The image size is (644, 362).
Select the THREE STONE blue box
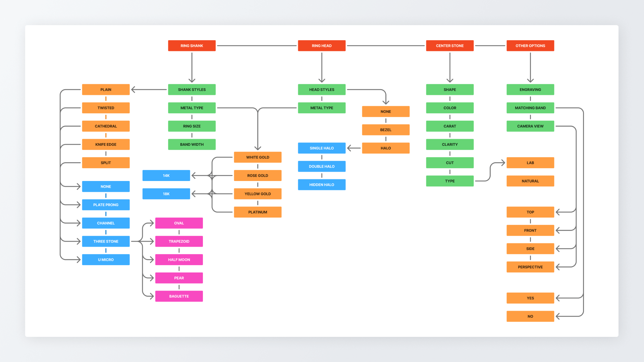(106, 241)
